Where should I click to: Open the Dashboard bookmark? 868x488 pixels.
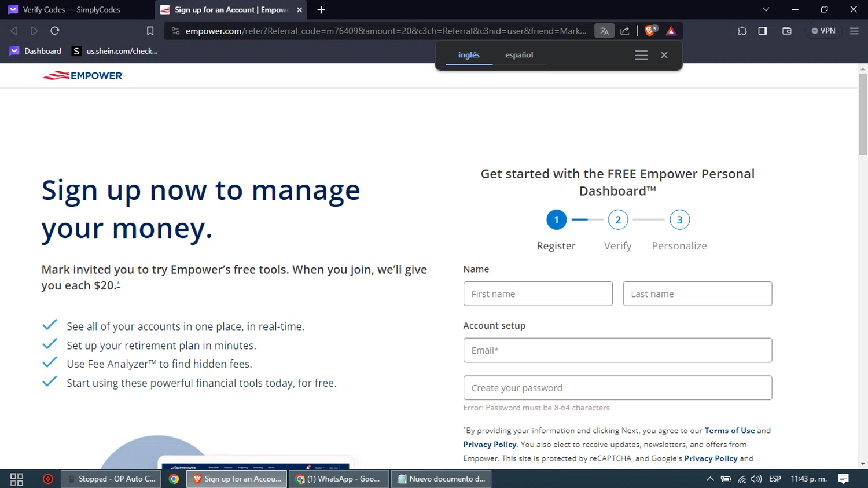pos(35,51)
